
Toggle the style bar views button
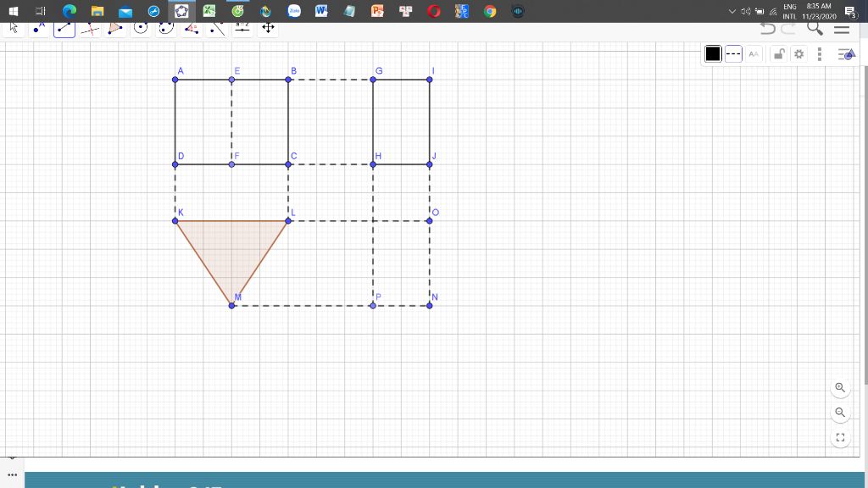(847, 54)
